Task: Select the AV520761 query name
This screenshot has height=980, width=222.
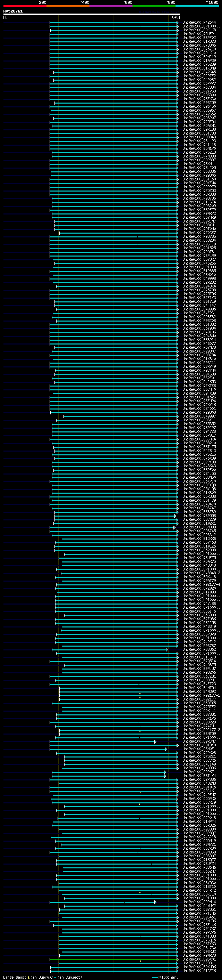Action: pyautogui.click(x=13, y=11)
